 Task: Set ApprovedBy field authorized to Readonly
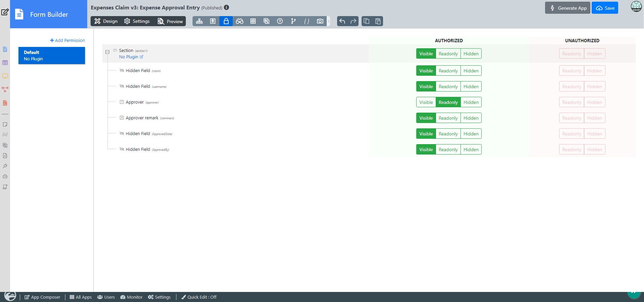[448, 149]
